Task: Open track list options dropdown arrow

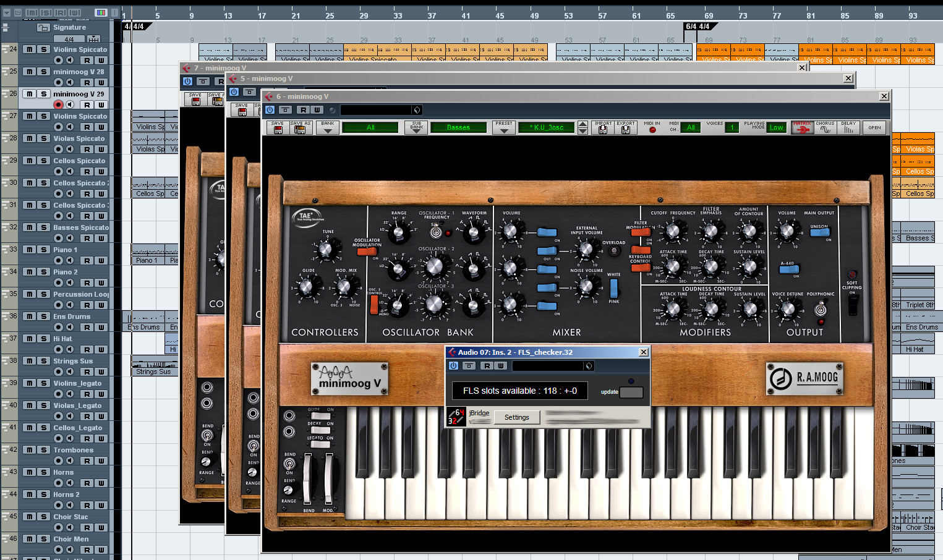Action: [x=6, y=12]
